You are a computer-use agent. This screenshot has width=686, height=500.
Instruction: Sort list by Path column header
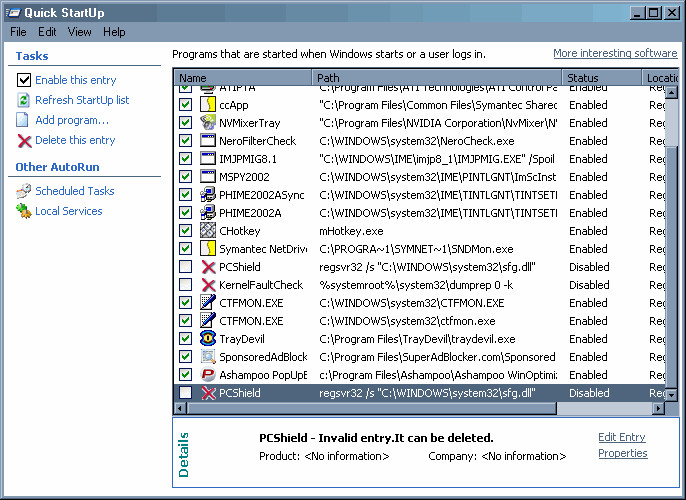pyautogui.click(x=437, y=77)
